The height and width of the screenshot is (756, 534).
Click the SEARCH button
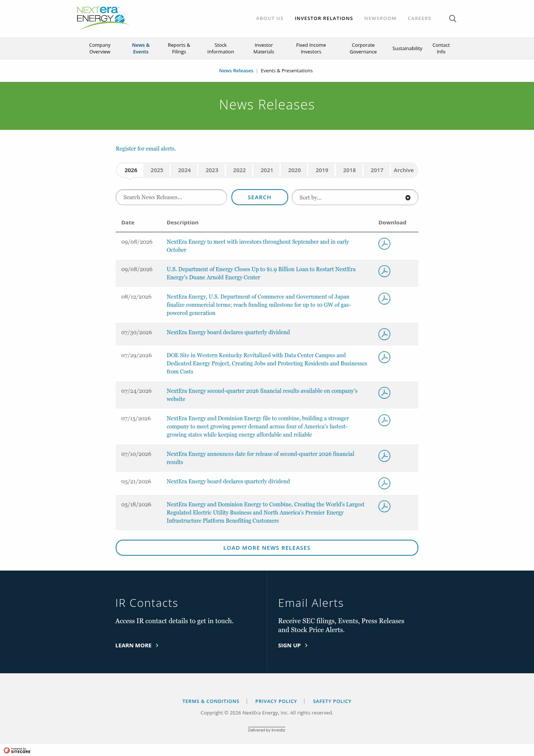(x=260, y=197)
